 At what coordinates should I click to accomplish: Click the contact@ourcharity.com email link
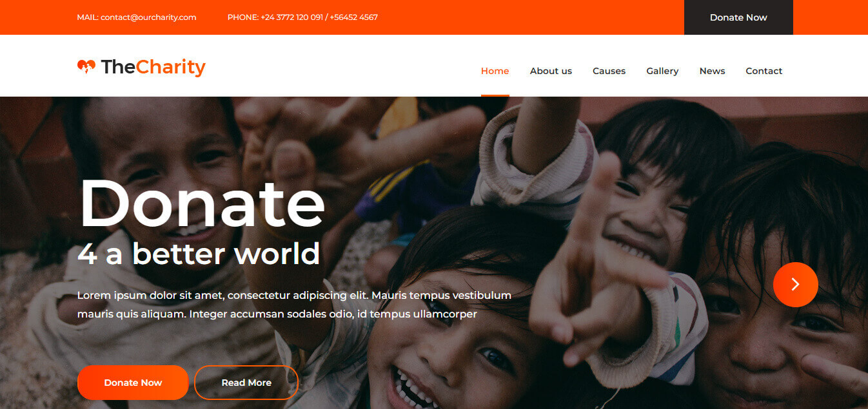pos(148,17)
